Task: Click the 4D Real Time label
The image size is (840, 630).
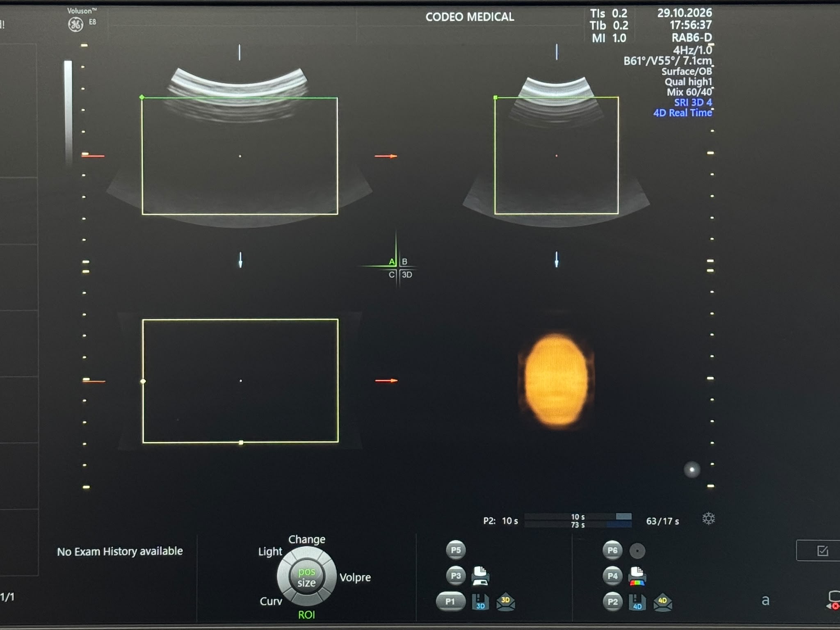Action: click(682, 113)
